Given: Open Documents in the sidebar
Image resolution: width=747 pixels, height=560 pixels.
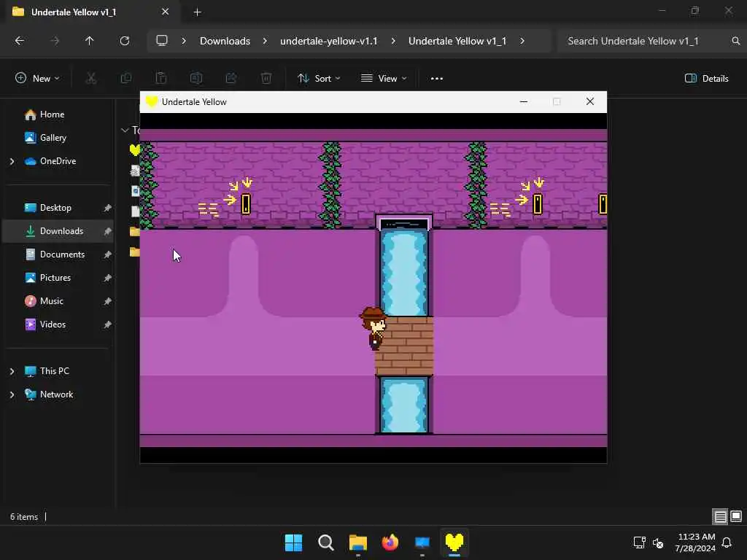Looking at the screenshot, I should point(62,254).
